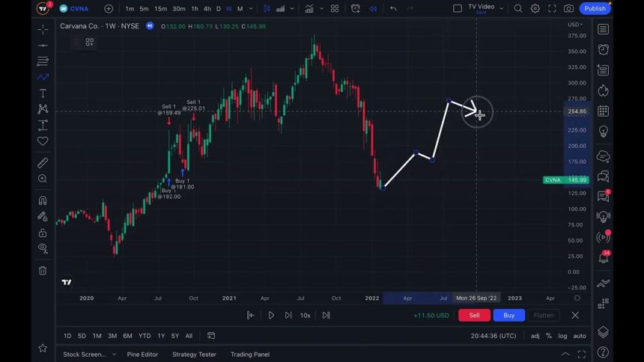Image resolution: width=644 pixels, height=362 pixels.
Task: Open the favorites heart icon tools
Action: click(x=43, y=141)
